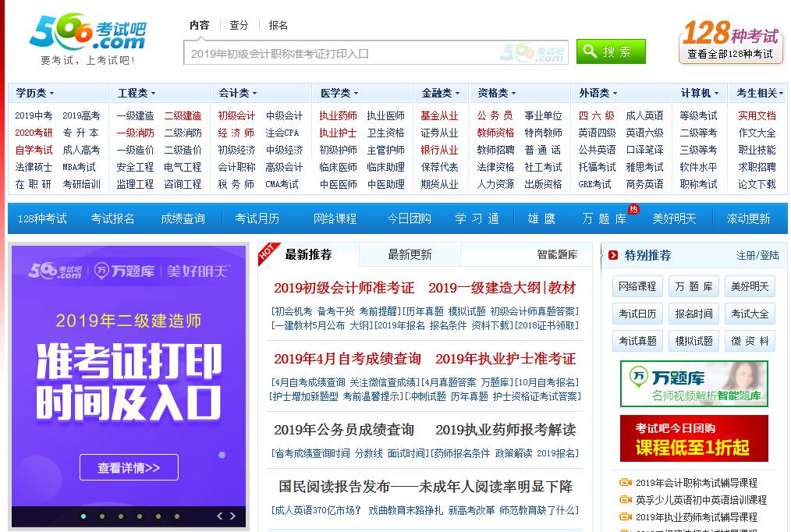Open 滚动更新 in the navigation bar
This screenshot has height=532, width=791.
[x=748, y=219]
